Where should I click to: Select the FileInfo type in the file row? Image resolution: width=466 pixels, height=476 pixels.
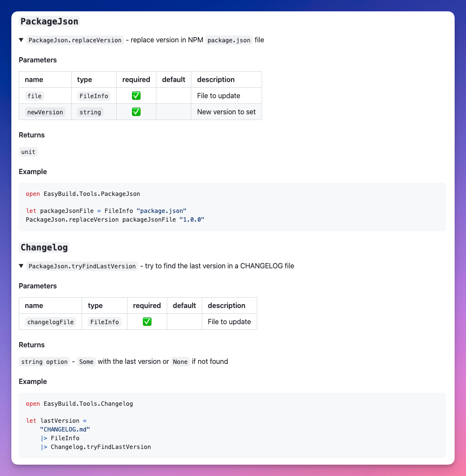click(93, 96)
